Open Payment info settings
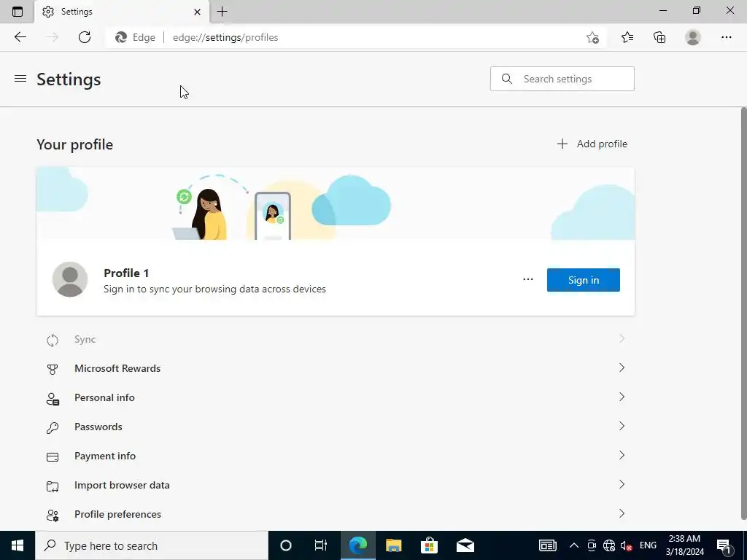The height and width of the screenshot is (560, 747). pos(336,456)
